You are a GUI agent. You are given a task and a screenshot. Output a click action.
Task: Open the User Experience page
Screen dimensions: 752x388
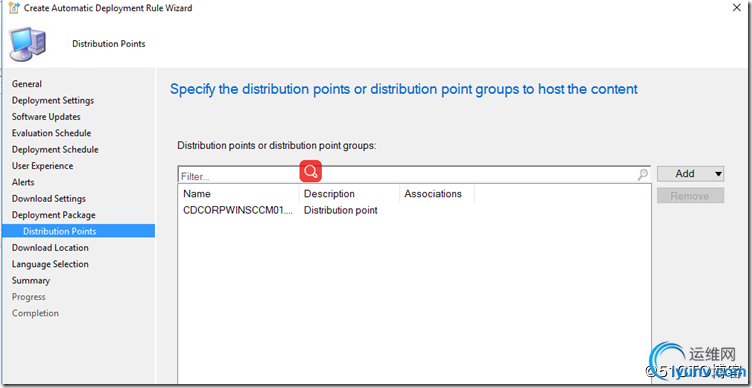(42, 166)
